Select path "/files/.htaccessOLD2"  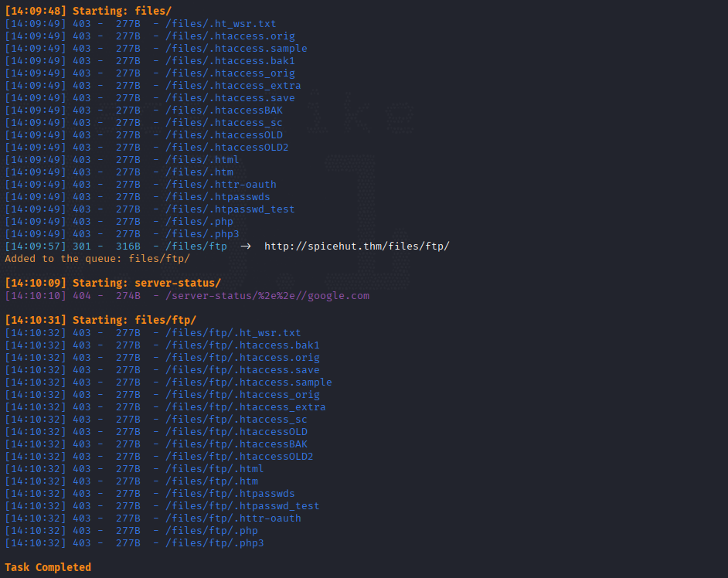(x=227, y=148)
